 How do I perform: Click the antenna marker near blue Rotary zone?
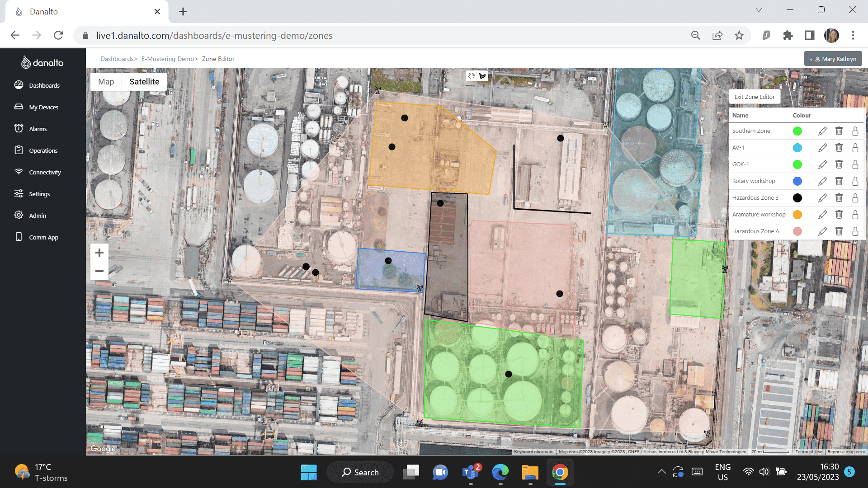point(420,288)
